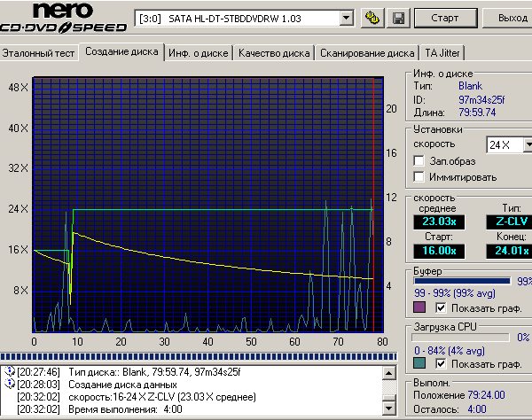
Task: Click the Положение value 79:24.00
Action: click(x=486, y=395)
